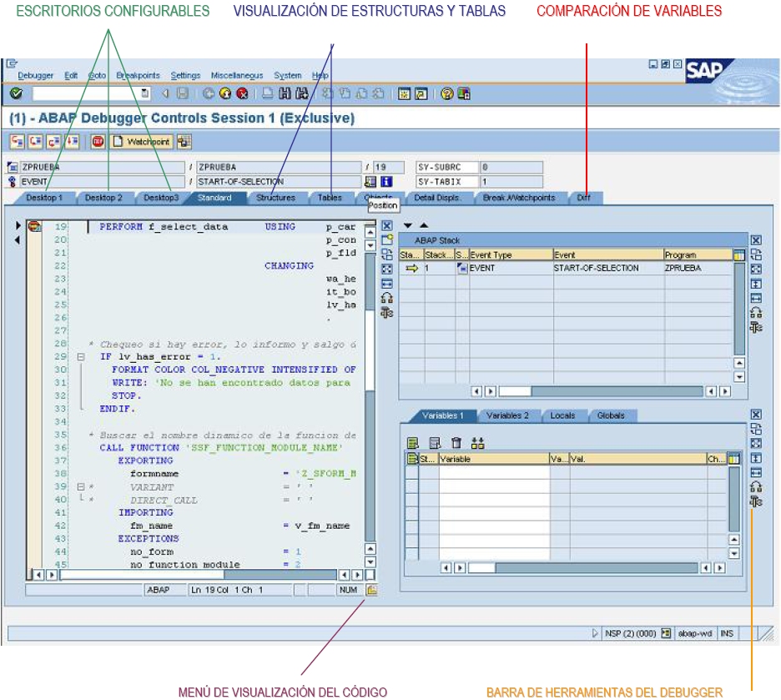Click the Find Next icon beside Find

(302, 93)
